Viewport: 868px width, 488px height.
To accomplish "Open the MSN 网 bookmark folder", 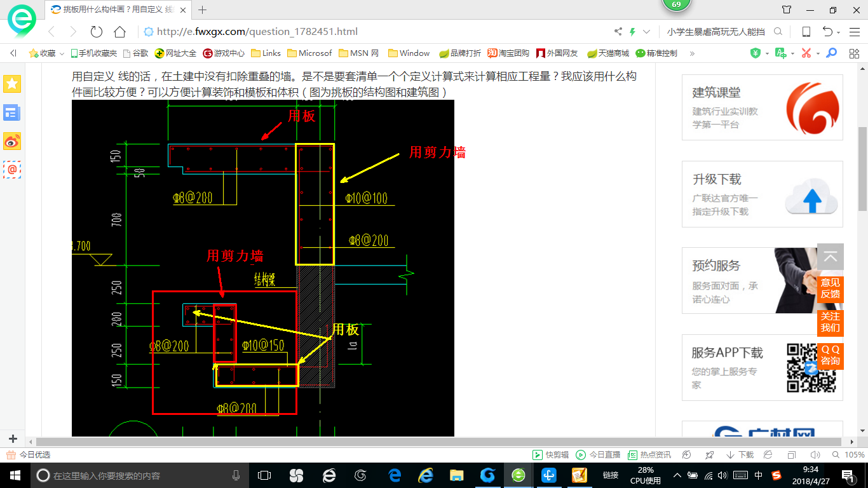I will point(359,53).
